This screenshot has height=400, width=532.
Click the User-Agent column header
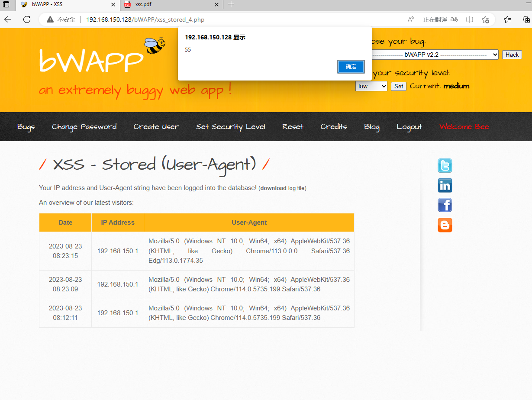coord(249,223)
